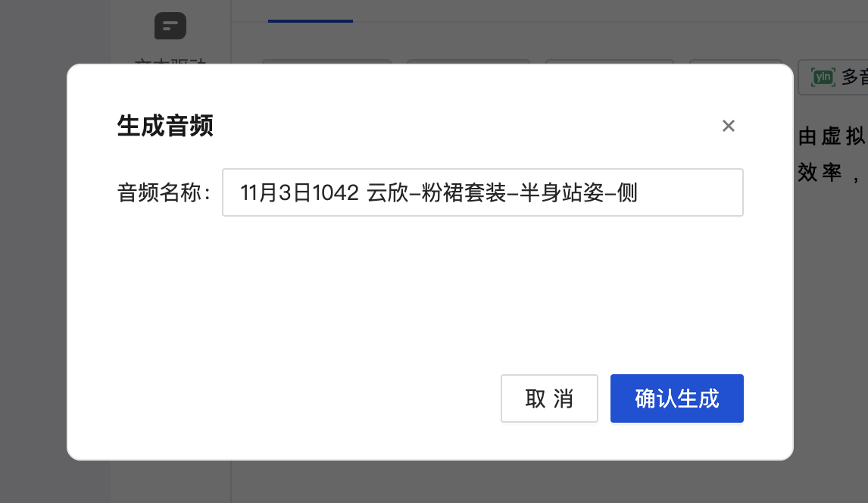Cancel with the 取消 button
This screenshot has width=868, height=503.
549,398
